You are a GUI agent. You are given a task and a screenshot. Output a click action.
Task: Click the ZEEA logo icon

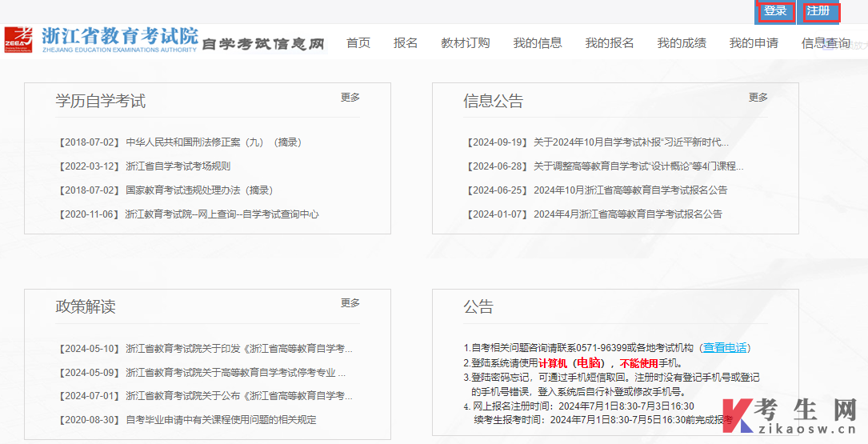point(19,39)
